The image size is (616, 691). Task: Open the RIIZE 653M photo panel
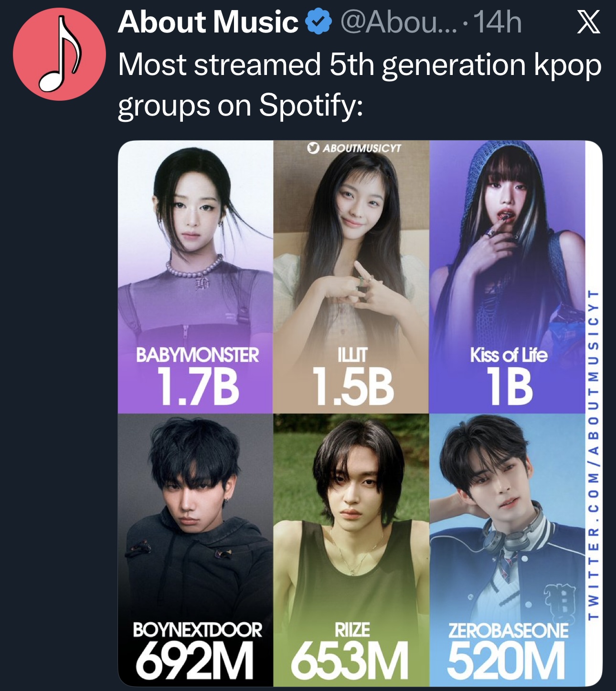pos(351,550)
